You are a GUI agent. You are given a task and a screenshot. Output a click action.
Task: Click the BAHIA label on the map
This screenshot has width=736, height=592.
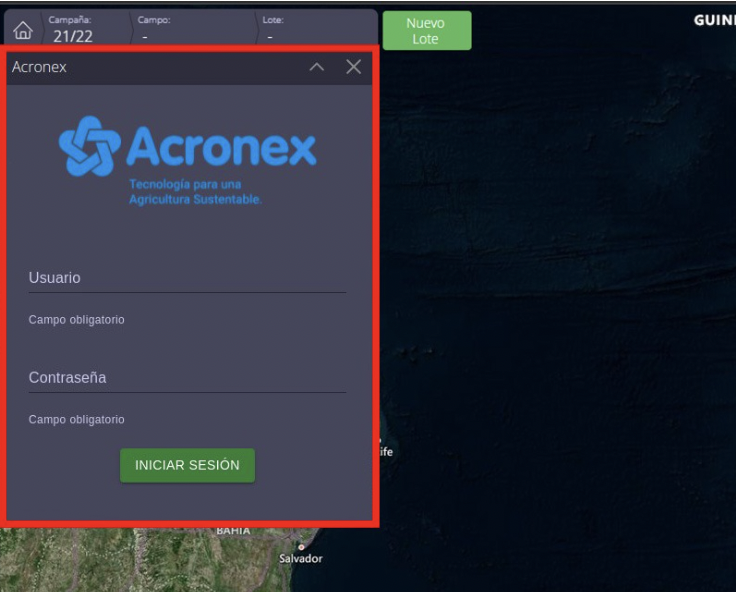pos(233,530)
